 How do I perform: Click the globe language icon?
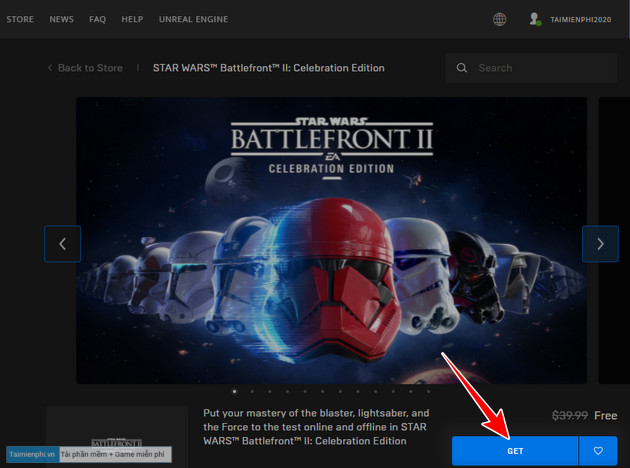tap(499, 19)
